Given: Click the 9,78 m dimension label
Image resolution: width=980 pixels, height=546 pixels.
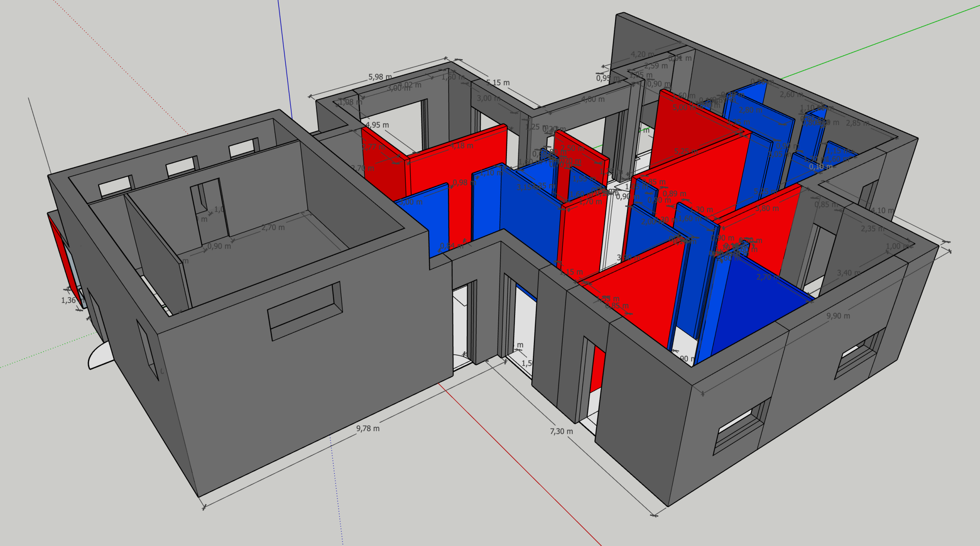Looking at the screenshot, I should tap(368, 429).
